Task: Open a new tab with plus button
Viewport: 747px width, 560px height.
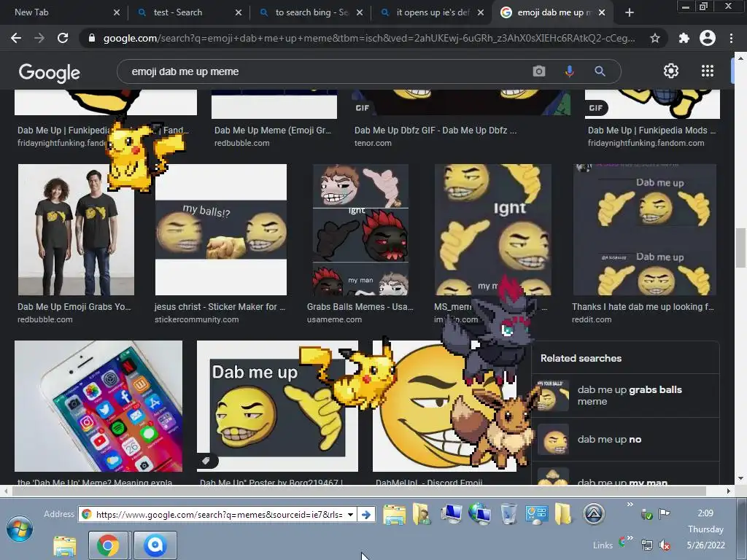Action: (x=630, y=12)
